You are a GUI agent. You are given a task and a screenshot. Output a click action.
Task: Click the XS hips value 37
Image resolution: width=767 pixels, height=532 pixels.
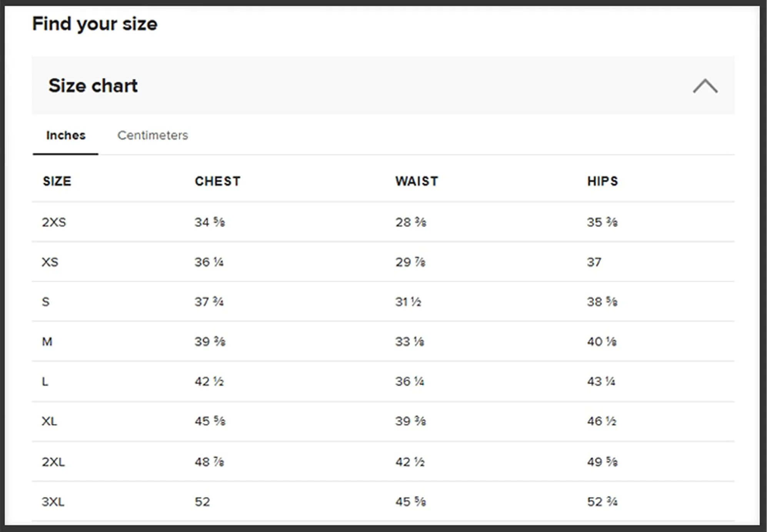click(x=594, y=262)
